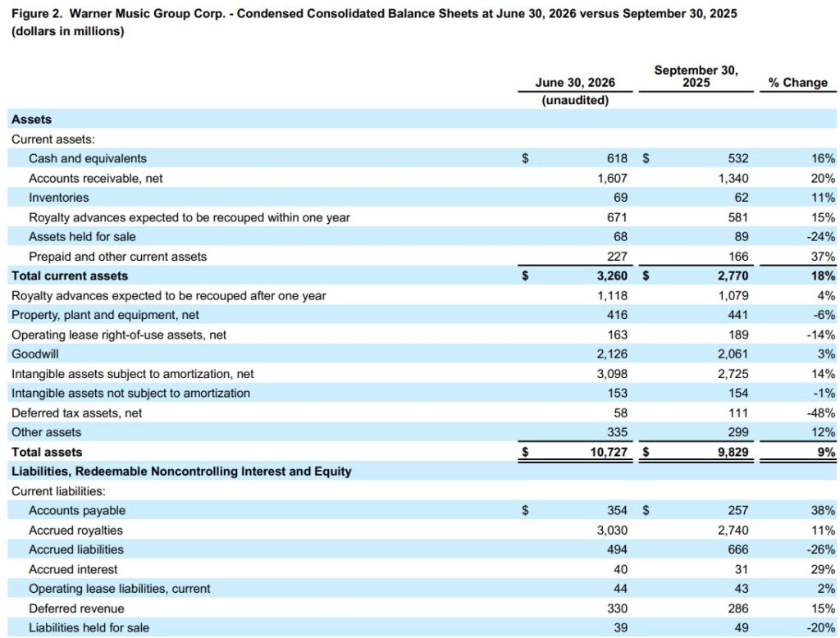Image resolution: width=840 pixels, height=638 pixels.
Task: Click 'Prepaid and other current assets' label
Action: pyautogui.click(x=117, y=257)
